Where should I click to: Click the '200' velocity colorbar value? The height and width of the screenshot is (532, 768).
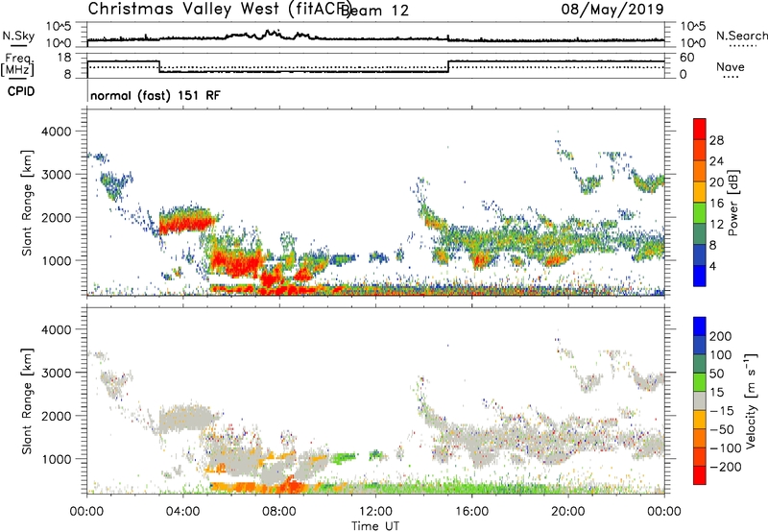721,336
